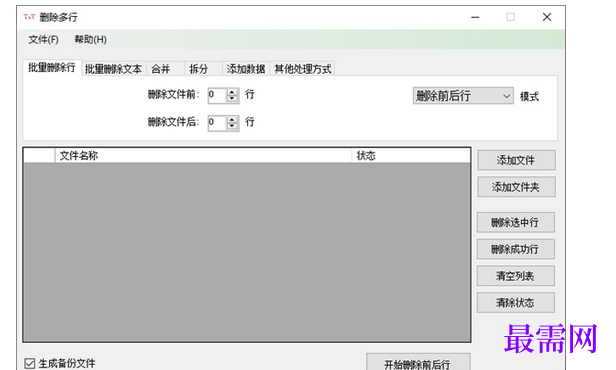This screenshot has width=616, height=370.
Task: Open the 文件(F) menu
Action: [x=43, y=40]
